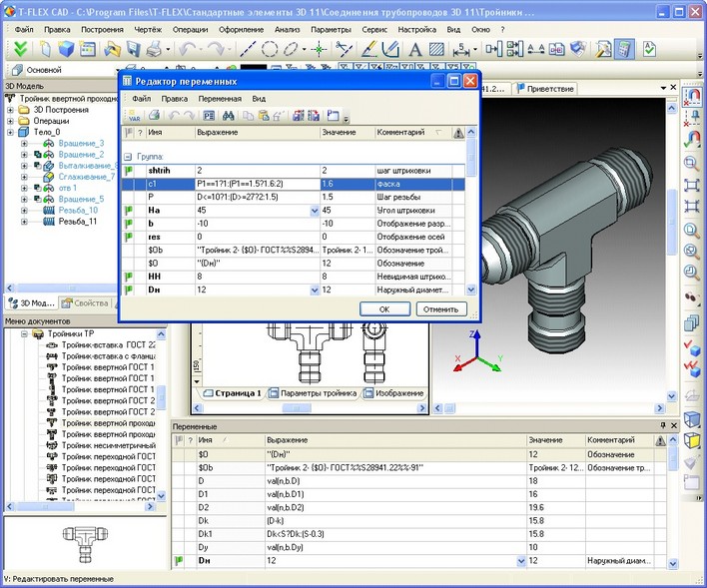
Task: Open file with the folder icon
Action: (112, 49)
